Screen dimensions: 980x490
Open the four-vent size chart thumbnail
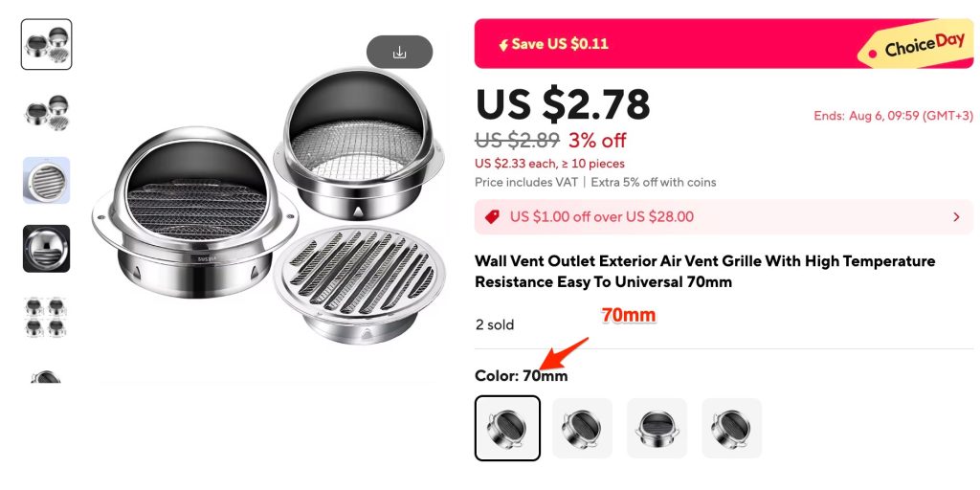(46, 317)
